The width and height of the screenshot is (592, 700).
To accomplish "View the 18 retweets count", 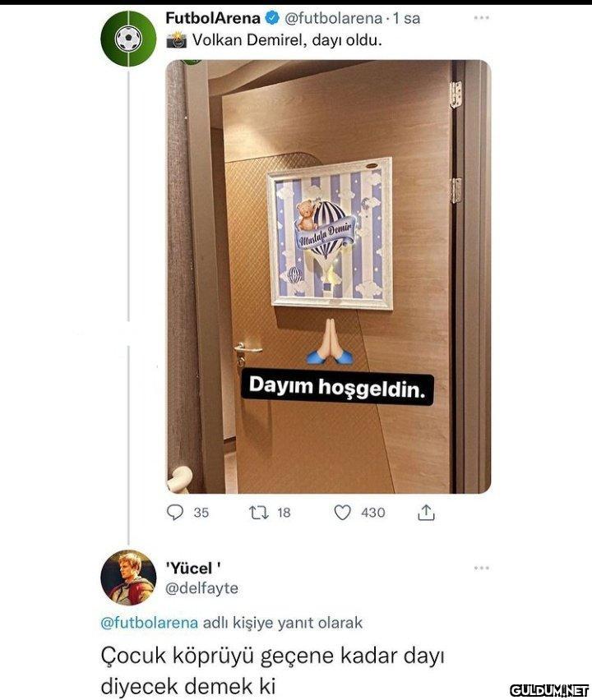I will click(x=284, y=513).
